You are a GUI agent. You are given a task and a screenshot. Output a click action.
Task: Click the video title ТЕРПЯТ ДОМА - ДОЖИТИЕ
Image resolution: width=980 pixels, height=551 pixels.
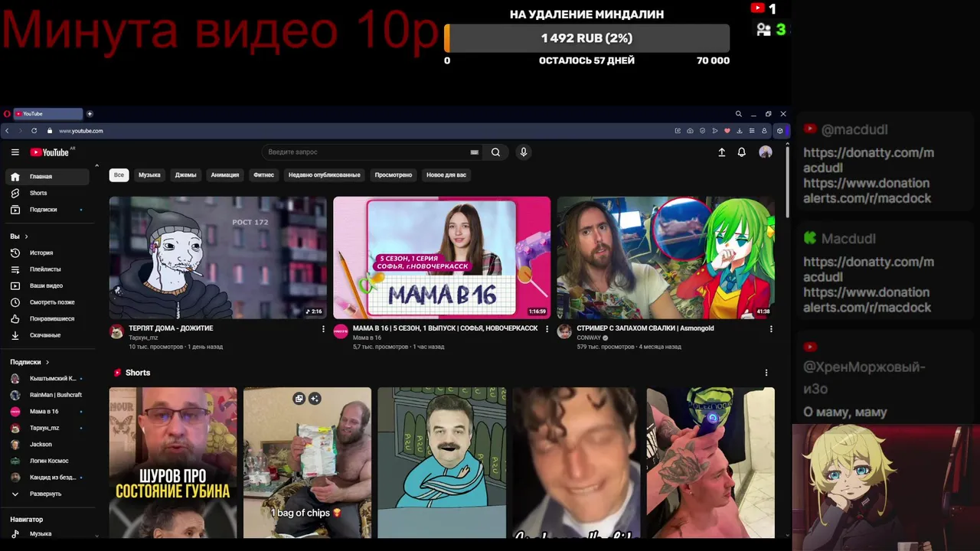[x=171, y=328]
